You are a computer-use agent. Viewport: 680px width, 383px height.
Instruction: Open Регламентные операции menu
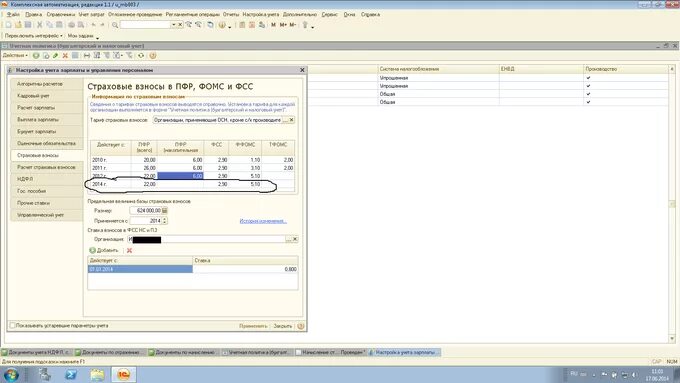click(193, 14)
